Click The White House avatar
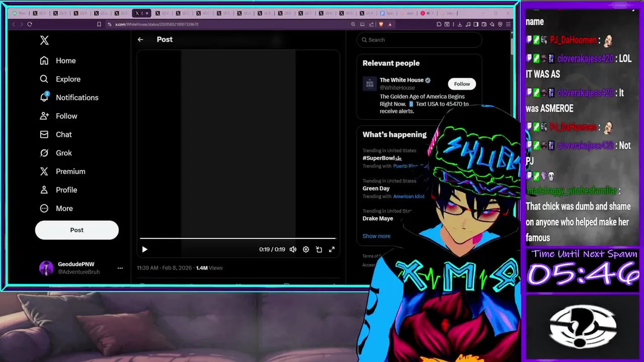 click(370, 84)
